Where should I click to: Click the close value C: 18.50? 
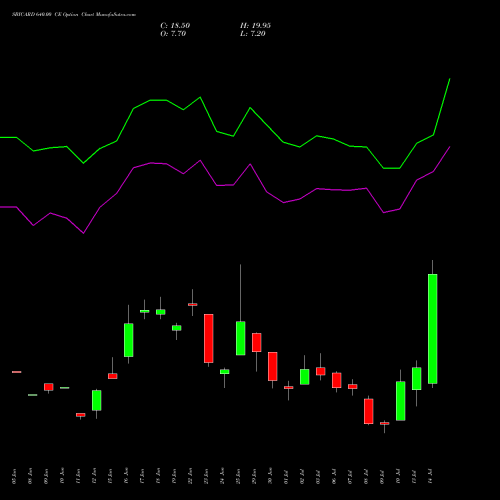click(x=175, y=26)
